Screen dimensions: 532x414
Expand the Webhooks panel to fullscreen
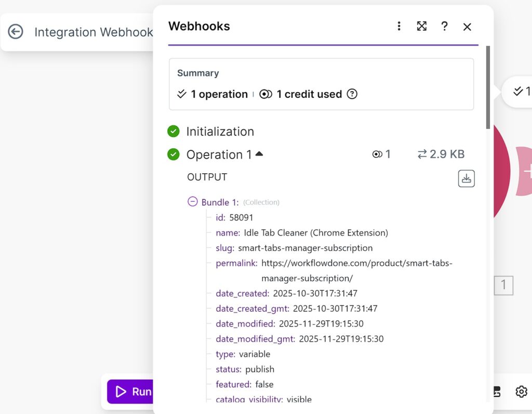tap(422, 27)
